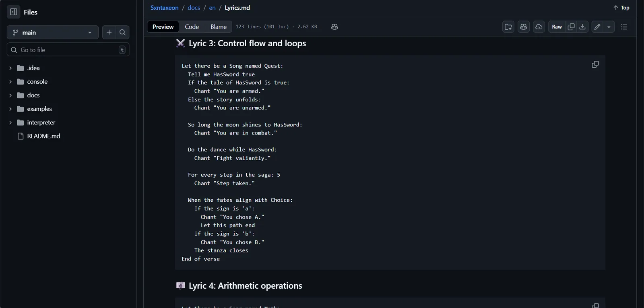Download the raw file icon

coord(582,27)
